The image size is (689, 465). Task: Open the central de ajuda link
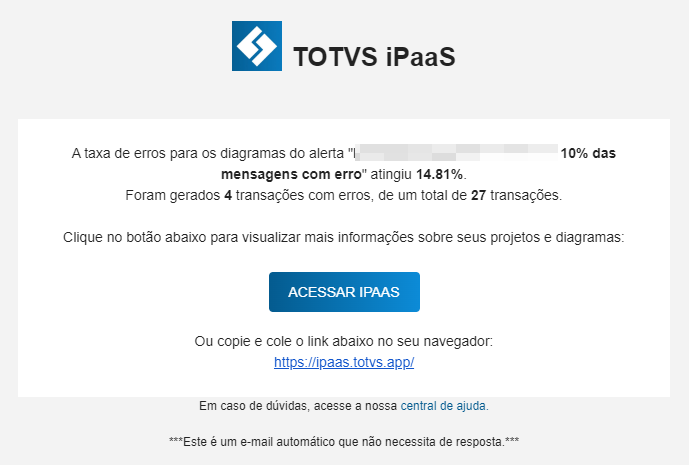(x=443, y=406)
